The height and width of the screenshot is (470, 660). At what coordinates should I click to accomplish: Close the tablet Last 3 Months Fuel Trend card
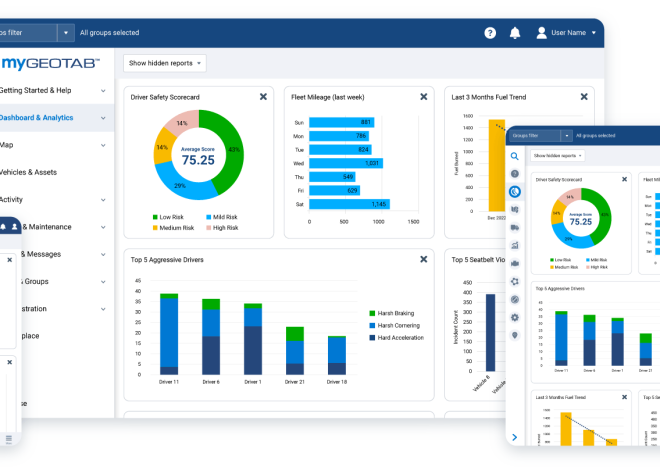[624, 397]
